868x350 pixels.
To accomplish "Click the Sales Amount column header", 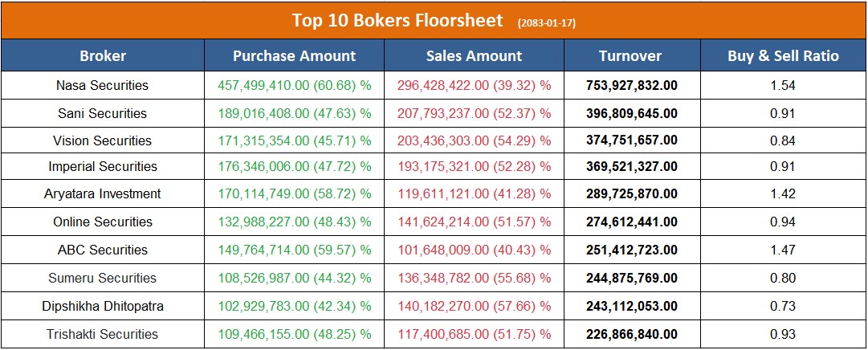I will [x=474, y=55].
